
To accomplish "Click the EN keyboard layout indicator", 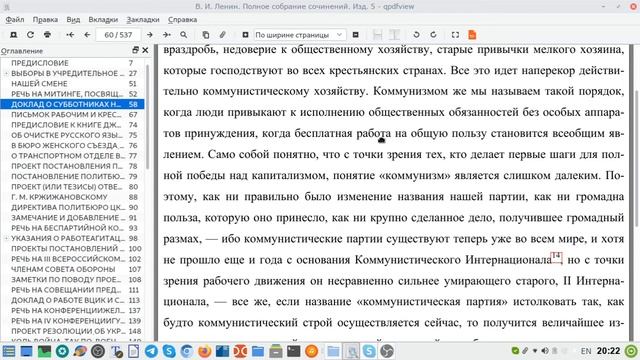I will tap(586, 351).
